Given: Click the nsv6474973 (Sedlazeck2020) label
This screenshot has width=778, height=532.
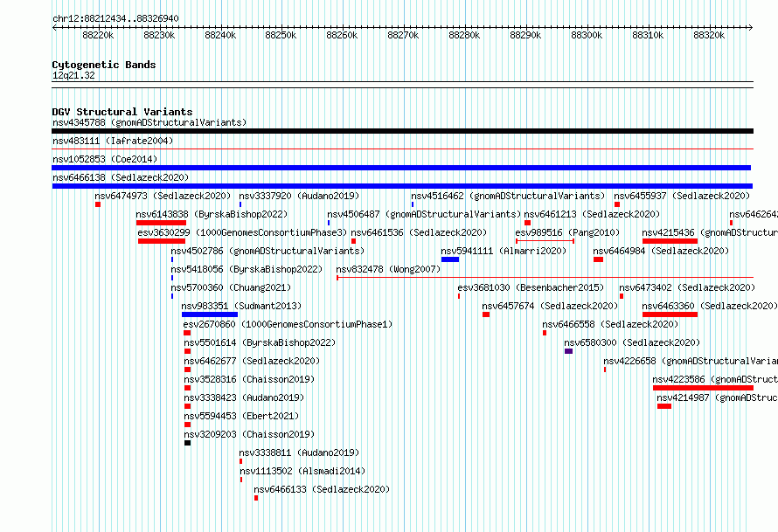Looking at the screenshot, I should (163, 196).
